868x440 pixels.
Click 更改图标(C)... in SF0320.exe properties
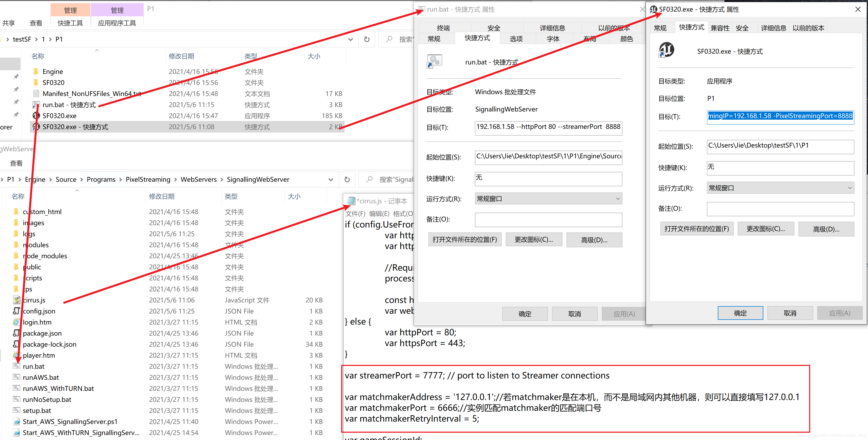(x=766, y=229)
